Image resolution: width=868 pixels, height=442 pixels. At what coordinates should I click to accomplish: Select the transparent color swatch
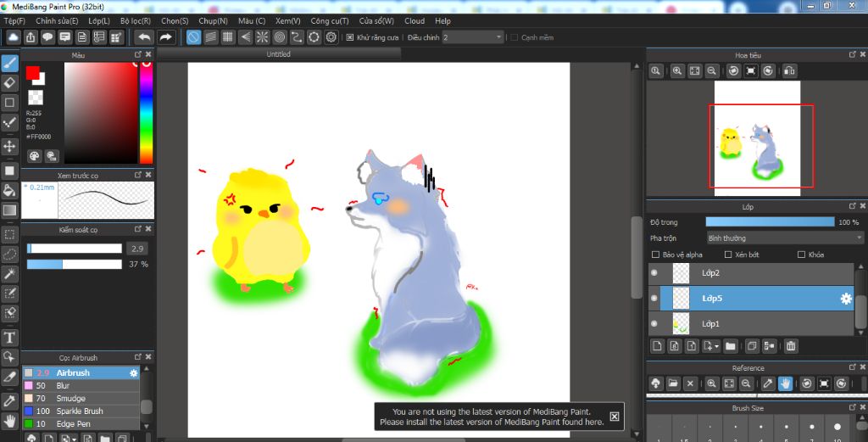pyautogui.click(x=36, y=98)
